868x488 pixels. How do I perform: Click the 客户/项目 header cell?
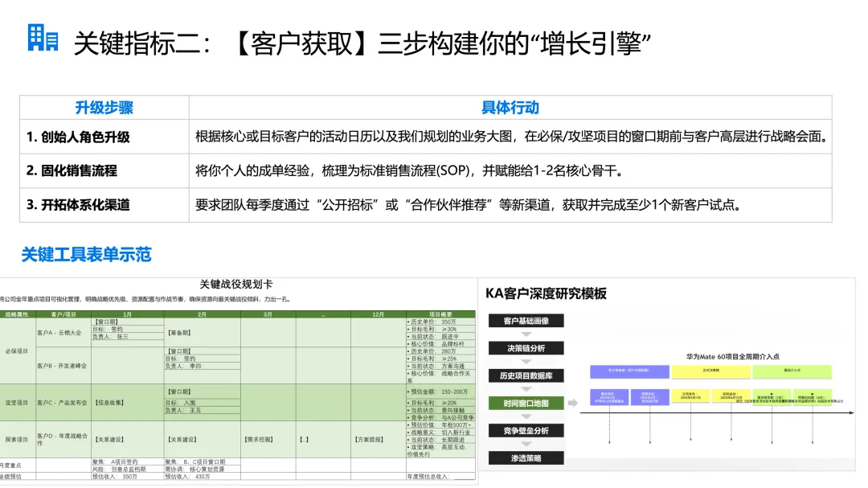tap(63, 314)
